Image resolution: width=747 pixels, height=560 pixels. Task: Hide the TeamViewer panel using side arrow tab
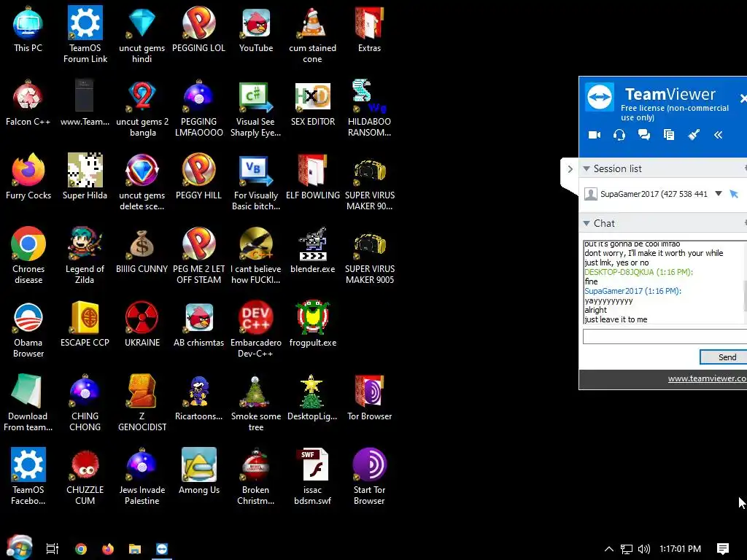click(570, 169)
